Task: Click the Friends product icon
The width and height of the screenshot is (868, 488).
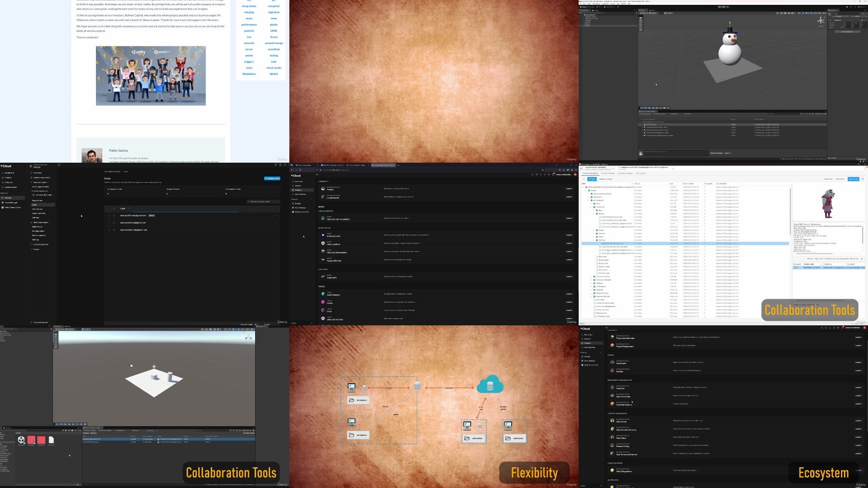Action: pos(323,189)
